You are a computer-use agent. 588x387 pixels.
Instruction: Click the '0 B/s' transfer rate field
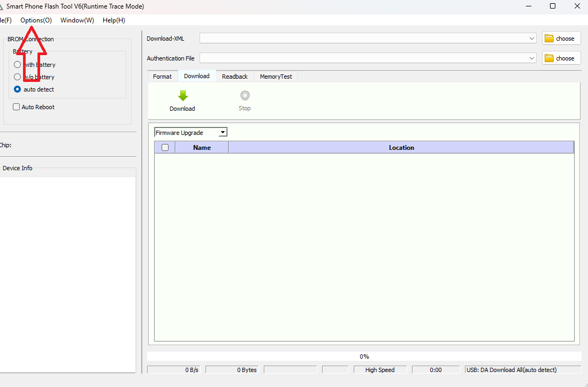(x=174, y=370)
